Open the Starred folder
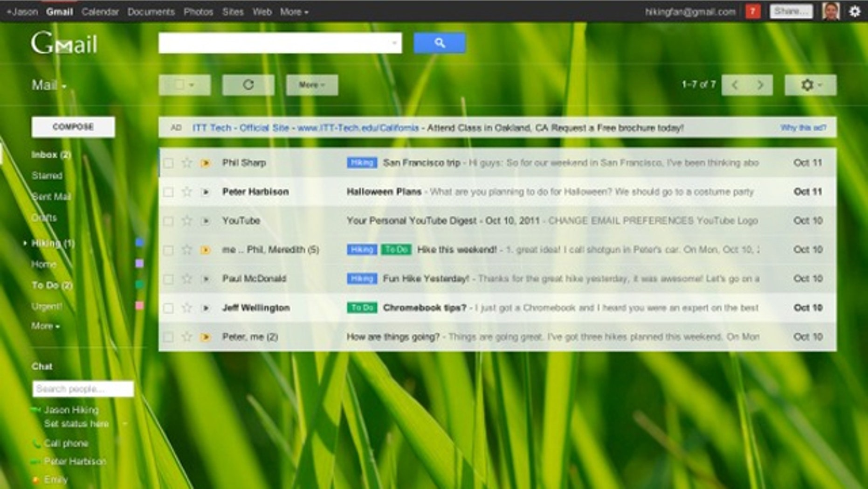The width and height of the screenshot is (868, 489). 47,175
